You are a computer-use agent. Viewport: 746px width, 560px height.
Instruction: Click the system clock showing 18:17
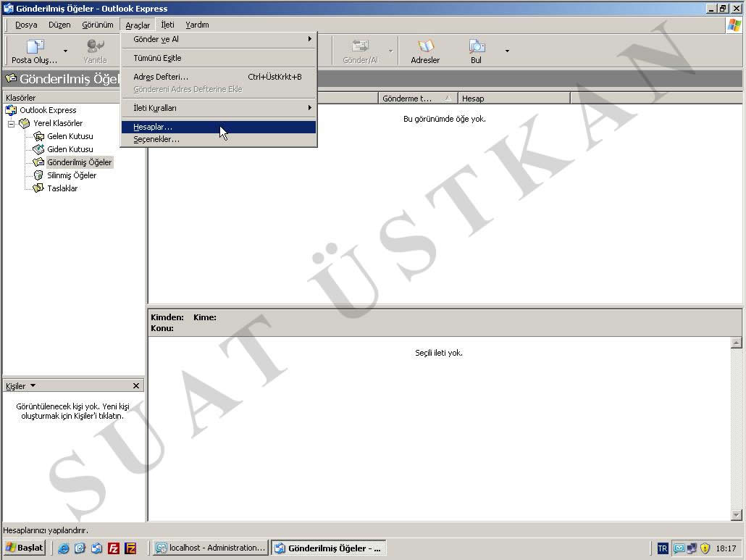coord(726,548)
